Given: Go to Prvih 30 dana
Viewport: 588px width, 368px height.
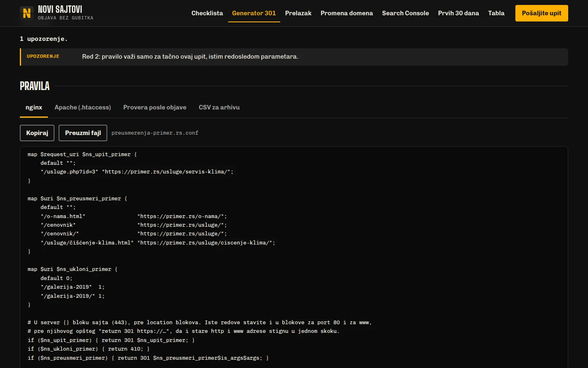Looking at the screenshot, I should (x=458, y=13).
